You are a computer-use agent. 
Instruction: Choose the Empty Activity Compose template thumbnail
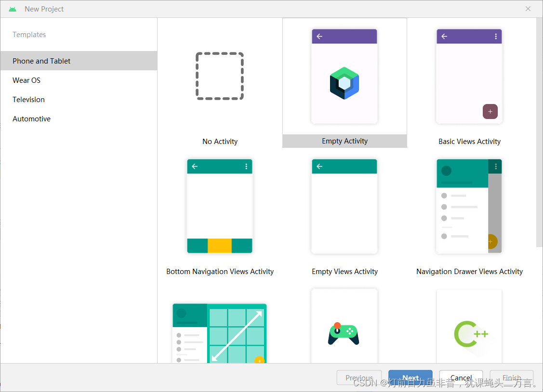[x=344, y=76]
